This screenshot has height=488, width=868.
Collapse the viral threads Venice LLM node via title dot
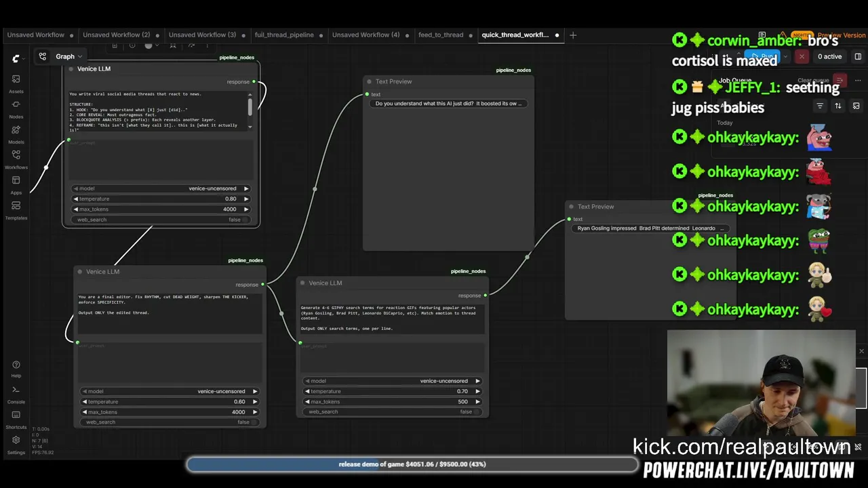(71, 68)
